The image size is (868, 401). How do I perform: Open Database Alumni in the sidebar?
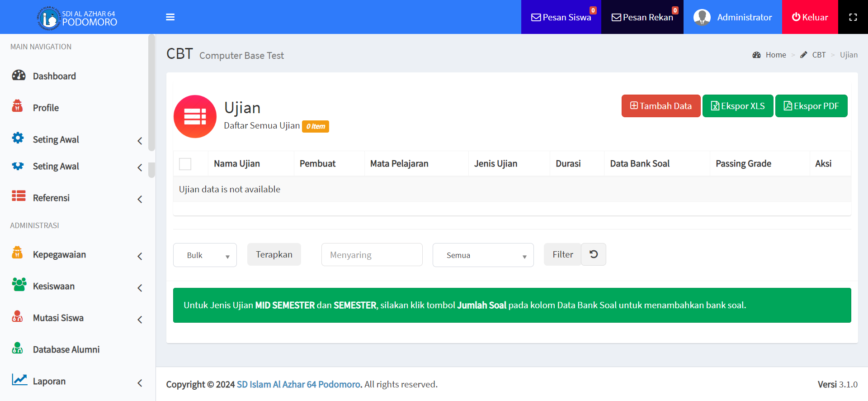coord(66,350)
